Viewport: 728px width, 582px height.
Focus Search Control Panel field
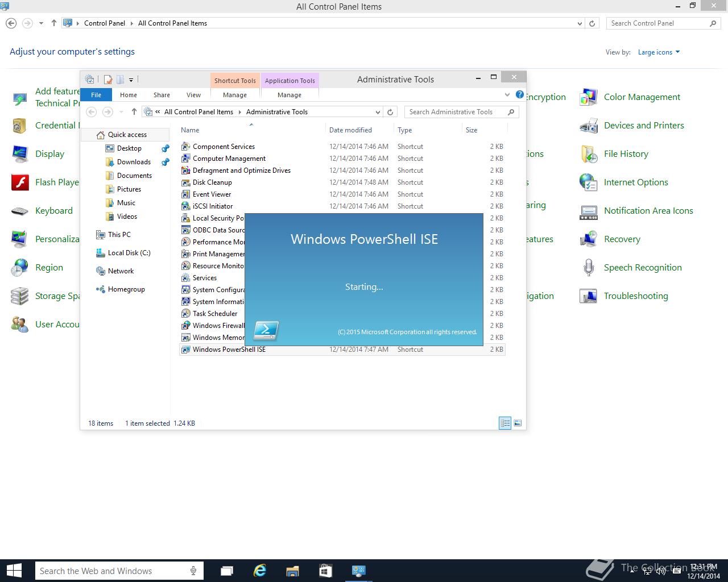(663, 23)
